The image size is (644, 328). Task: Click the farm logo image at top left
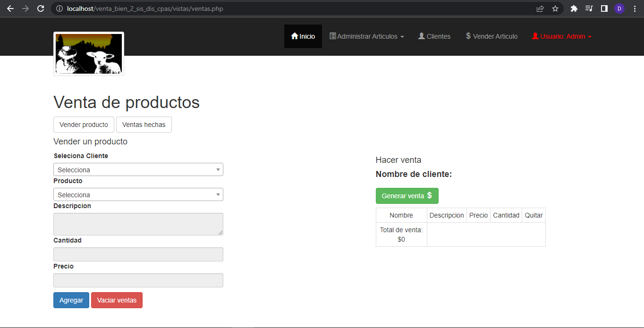tap(88, 53)
